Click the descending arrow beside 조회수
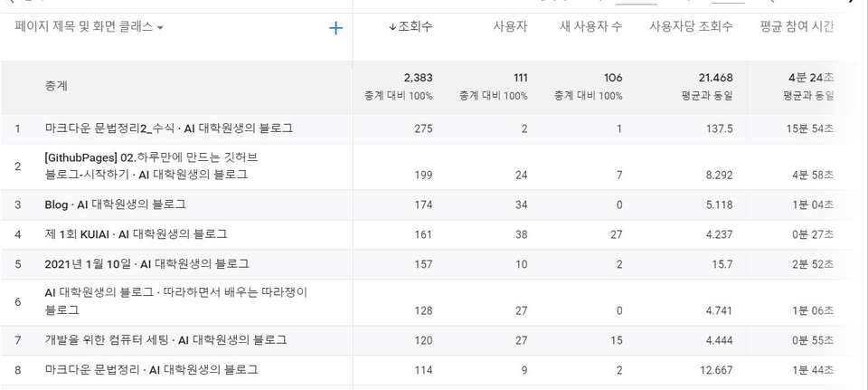Image resolution: width=868 pixels, height=390 pixels. pos(392,27)
